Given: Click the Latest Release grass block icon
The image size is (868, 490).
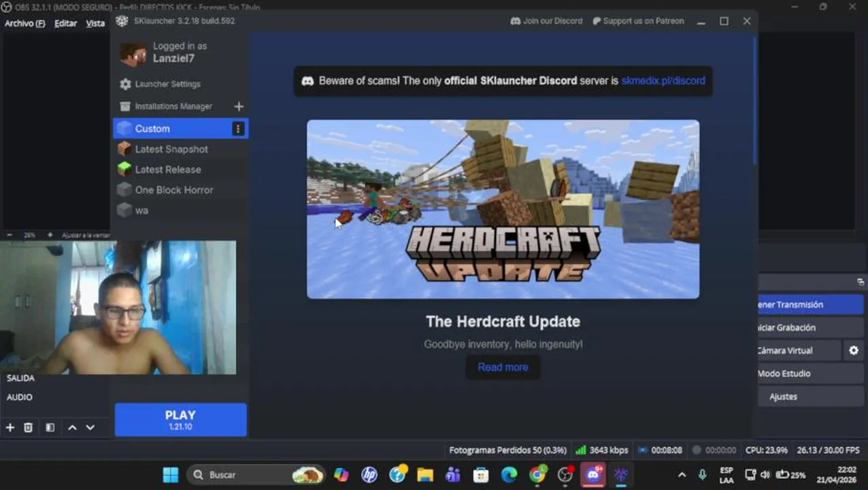Looking at the screenshot, I should [124, 169].
